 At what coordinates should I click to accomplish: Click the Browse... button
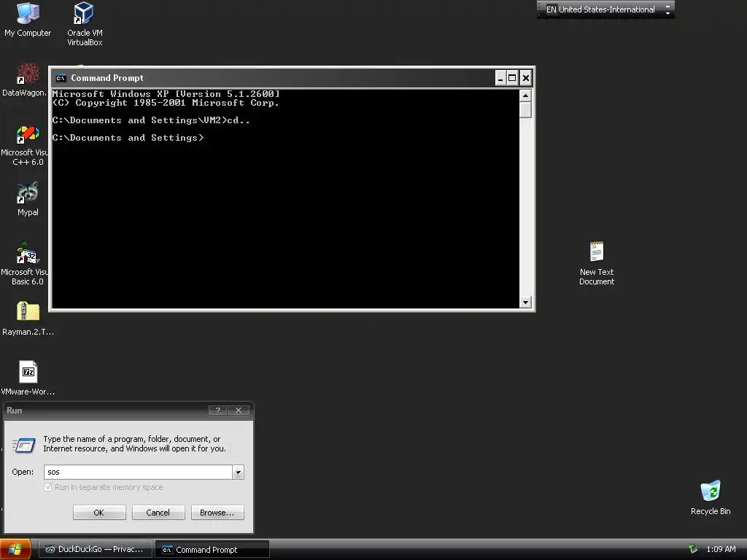tap(217, 513)
